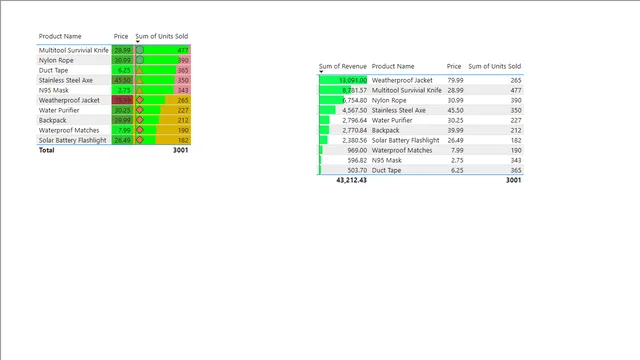
Task: Click the triangle icon in Stainless Steel Axe row
Action: point(140,80)
